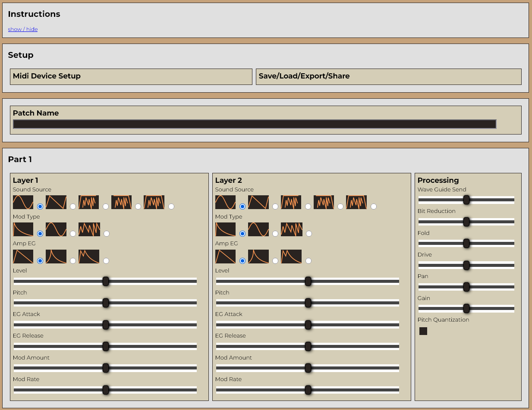Enable Layer 2 noise Mod Type radio button

pos(309,234)
